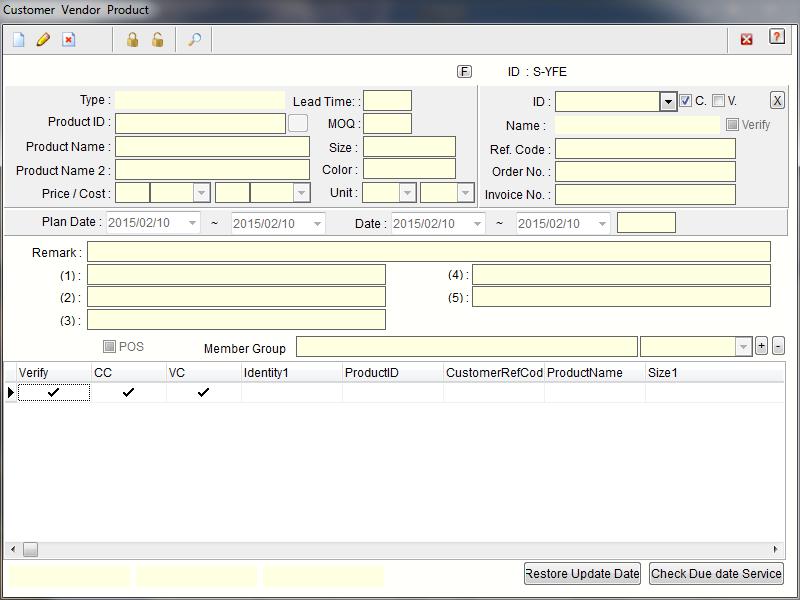Open the customer ID dropdown
Image resolution: width=800 pixels, height=600 pixels.
click(x=668, y=102)
